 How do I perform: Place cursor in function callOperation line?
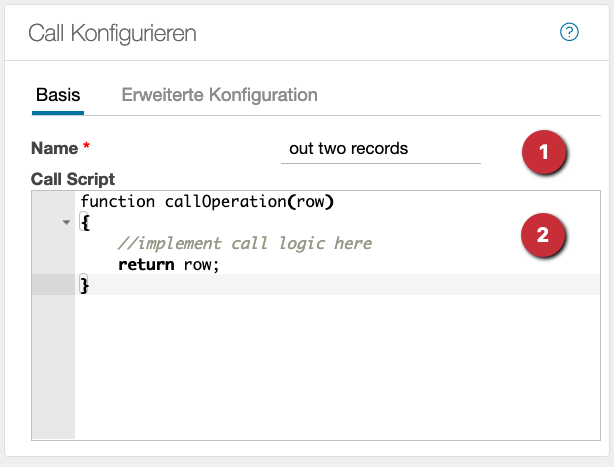point(206,201)
